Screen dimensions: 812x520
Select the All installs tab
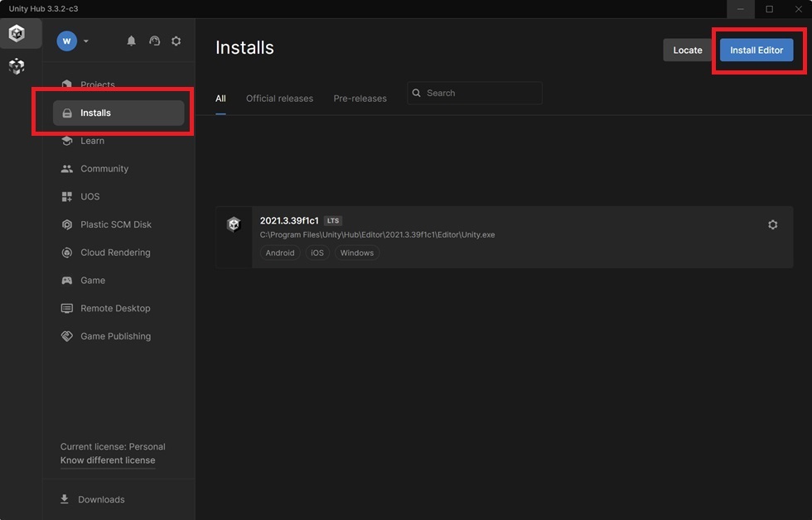[220, 99]
